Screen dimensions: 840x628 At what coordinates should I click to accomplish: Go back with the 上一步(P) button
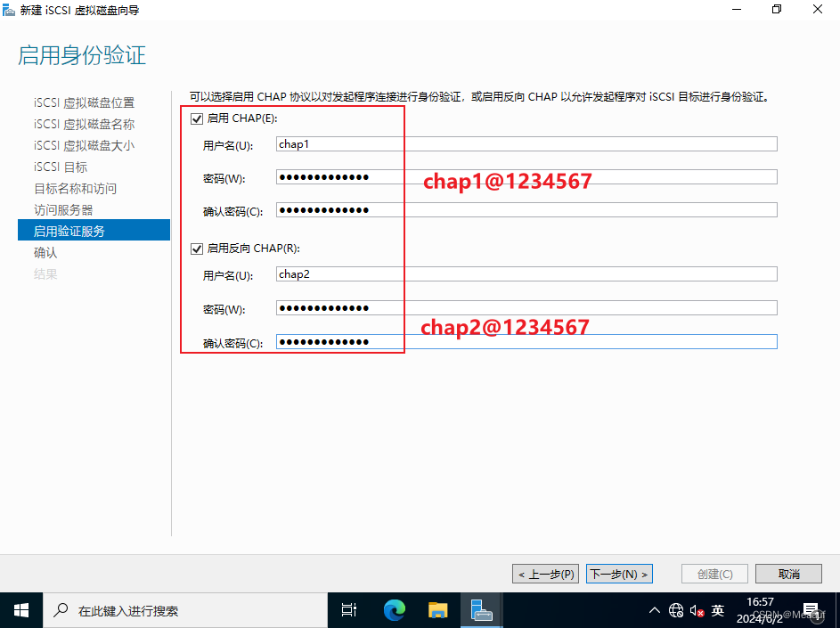[545, 574]
